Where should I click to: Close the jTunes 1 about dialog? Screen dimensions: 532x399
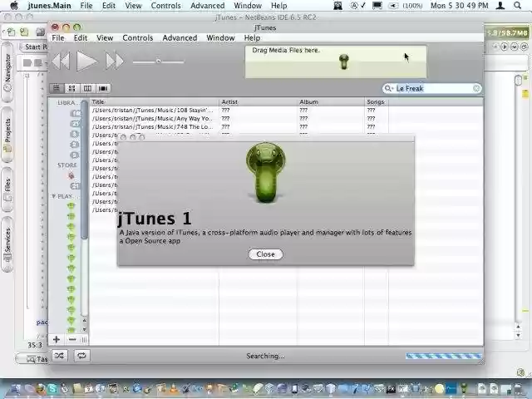(265, 254)
